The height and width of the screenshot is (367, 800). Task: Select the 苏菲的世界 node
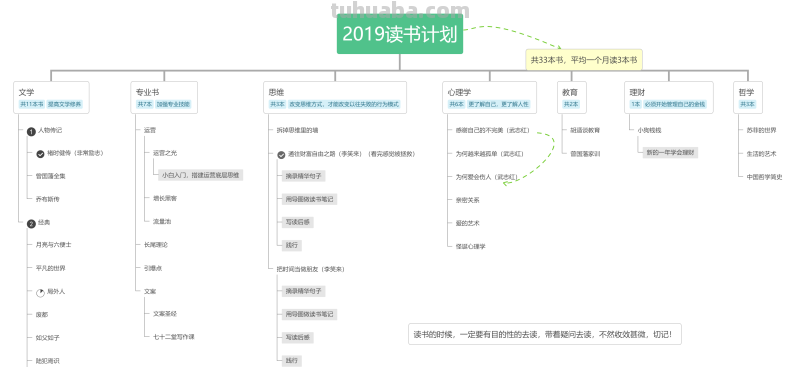pos(761,131)
